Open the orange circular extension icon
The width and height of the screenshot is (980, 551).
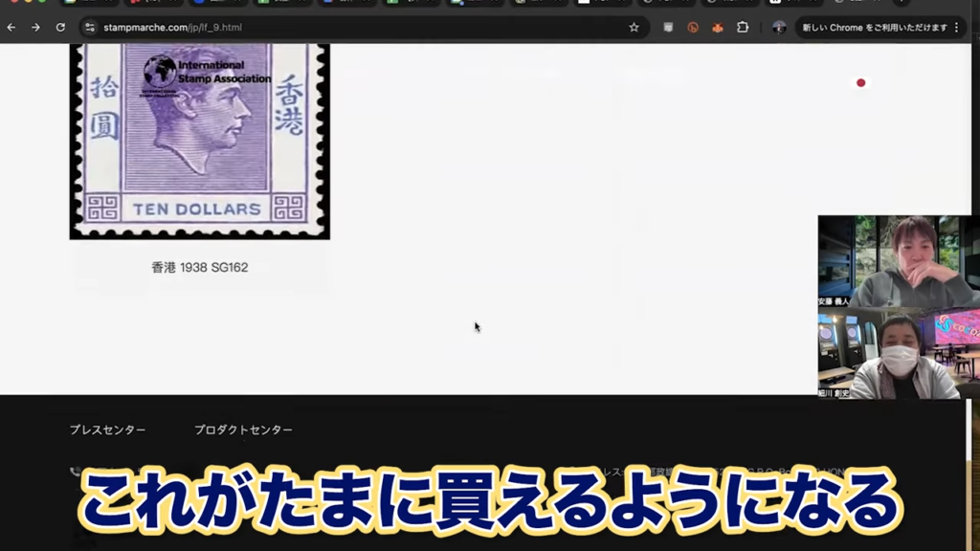[x=693, y=28]
